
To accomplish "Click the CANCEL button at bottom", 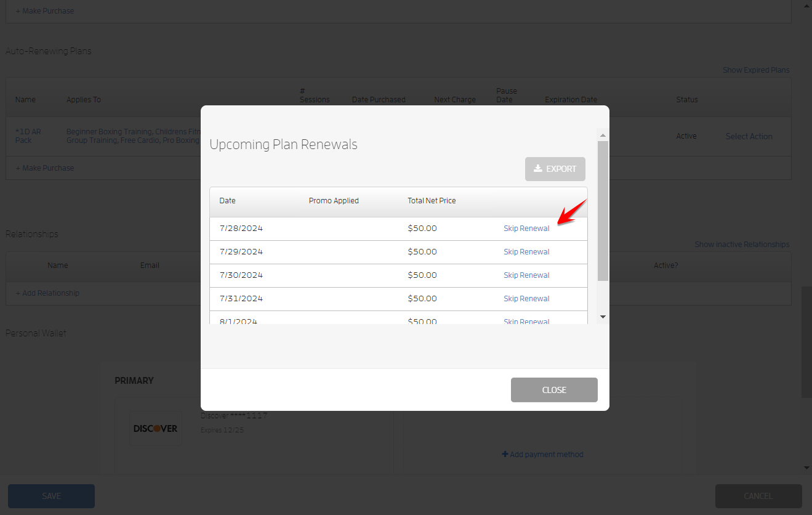I will coord(758,496).
